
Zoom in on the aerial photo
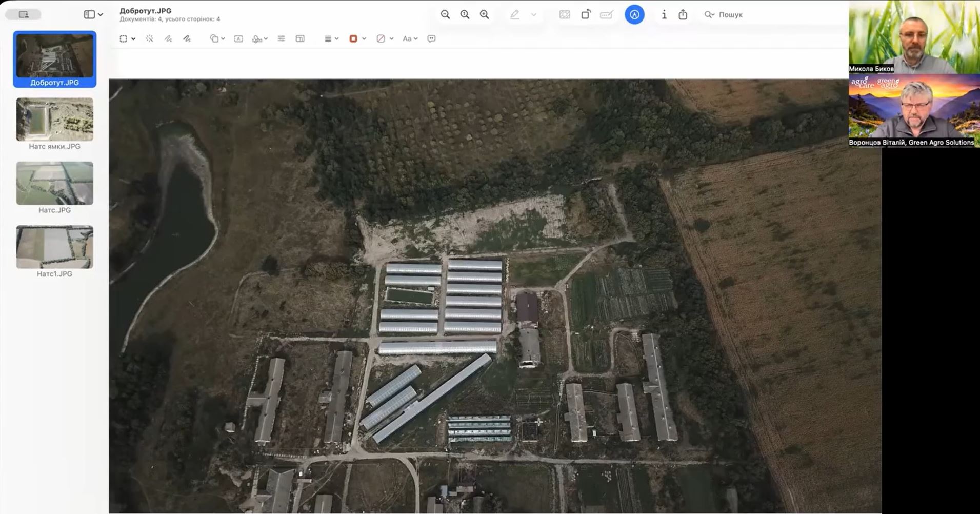click(x=484, y=15)
